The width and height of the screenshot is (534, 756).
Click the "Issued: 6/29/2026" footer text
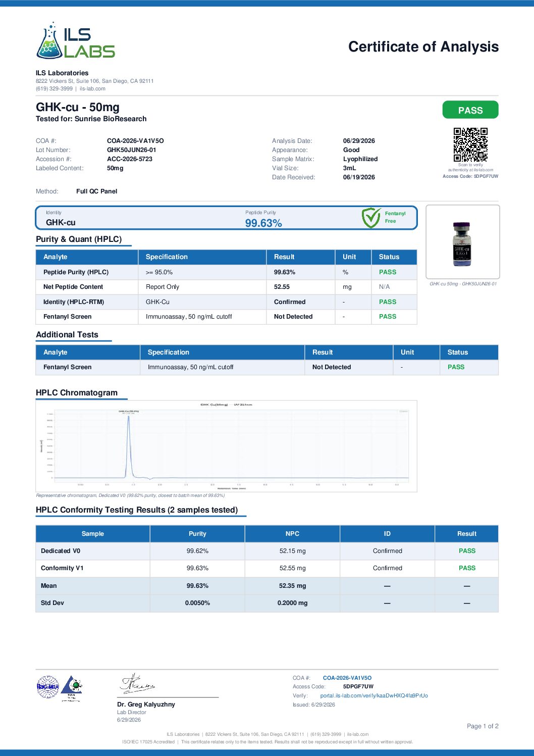point(314,705)
